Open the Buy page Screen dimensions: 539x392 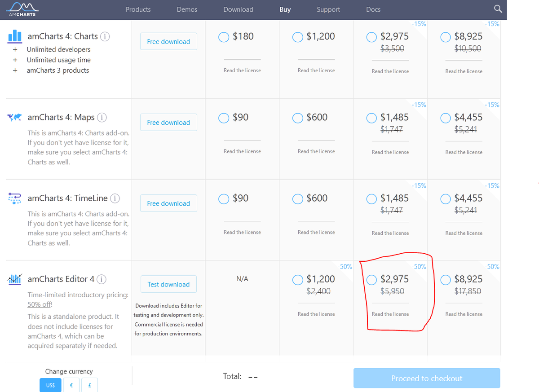point(285,9)
